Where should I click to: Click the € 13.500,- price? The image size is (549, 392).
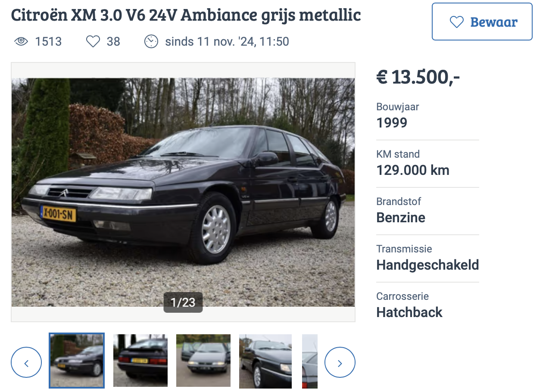418,77
